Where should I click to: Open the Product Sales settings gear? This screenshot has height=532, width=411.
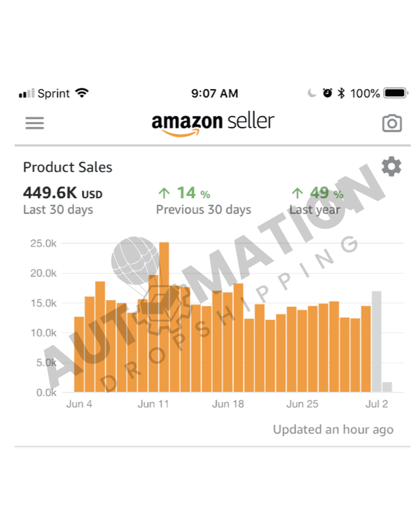click(x=391, y=166)
